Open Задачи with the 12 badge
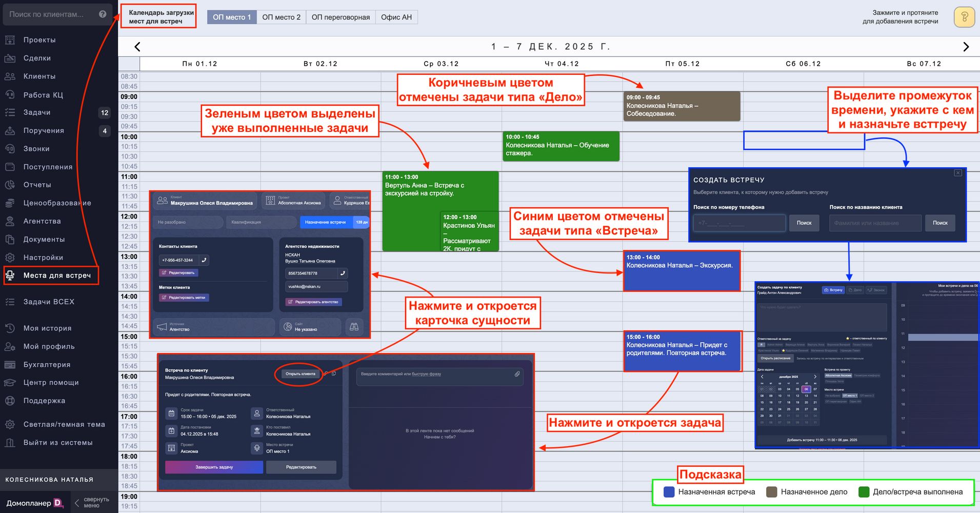This screenshot has width=980, height=513. click(37, 112)
